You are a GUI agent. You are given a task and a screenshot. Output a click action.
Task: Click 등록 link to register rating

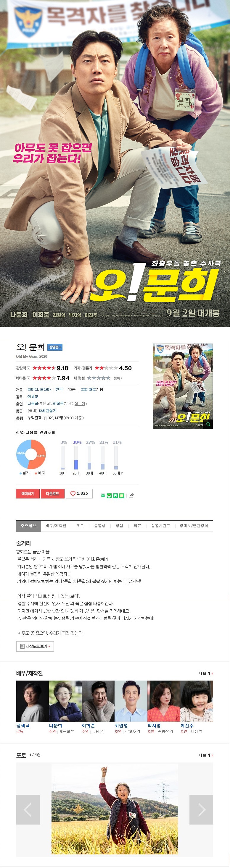(118, 378)
